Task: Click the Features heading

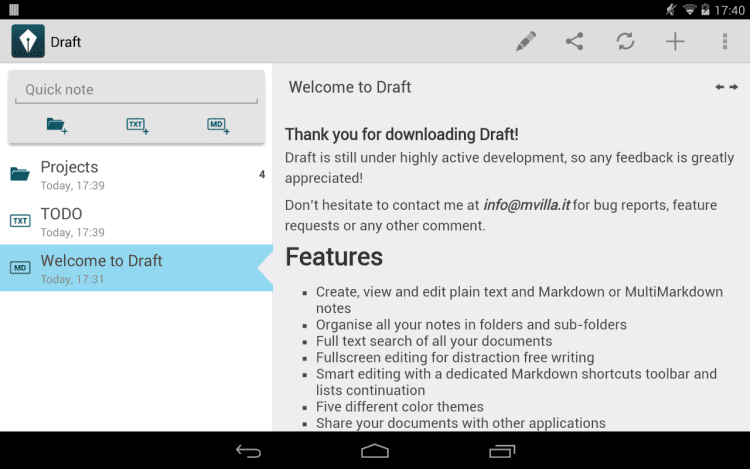Action: pos(334,257)
